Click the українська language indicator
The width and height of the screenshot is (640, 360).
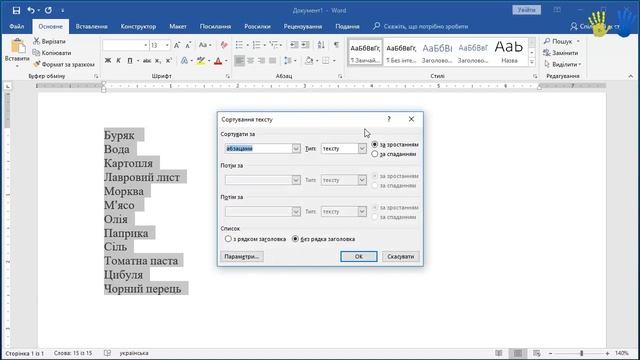point(134,353)
